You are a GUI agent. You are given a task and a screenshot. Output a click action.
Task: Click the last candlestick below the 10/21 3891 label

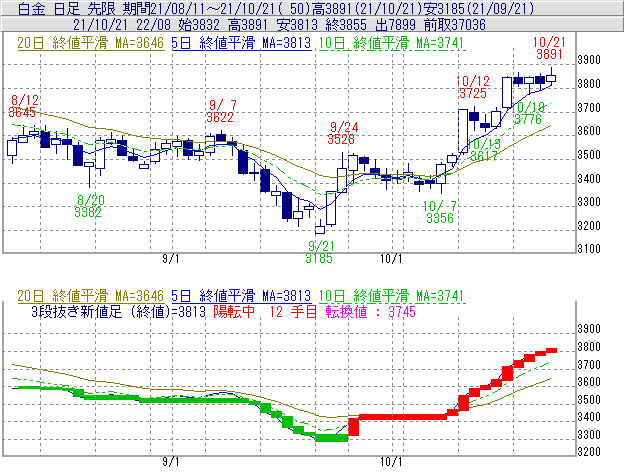pyautogui.click(x=551, y=77)
